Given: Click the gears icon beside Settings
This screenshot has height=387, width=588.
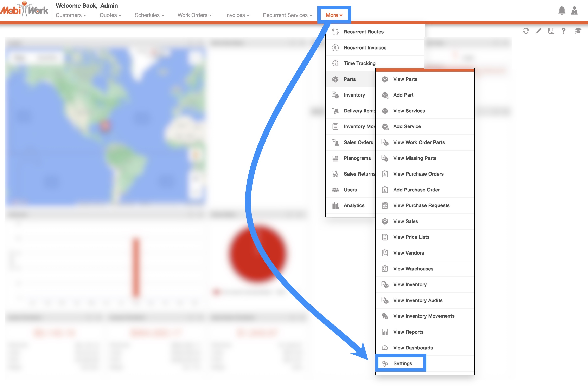Looking at the screenshot, I should (x=385, y=363).
